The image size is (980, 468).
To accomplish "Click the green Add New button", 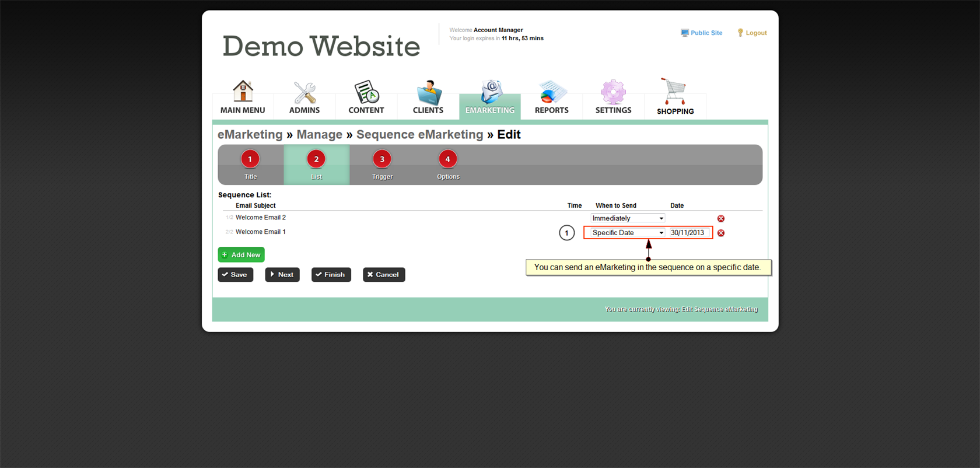I will [x=241, y=255].
